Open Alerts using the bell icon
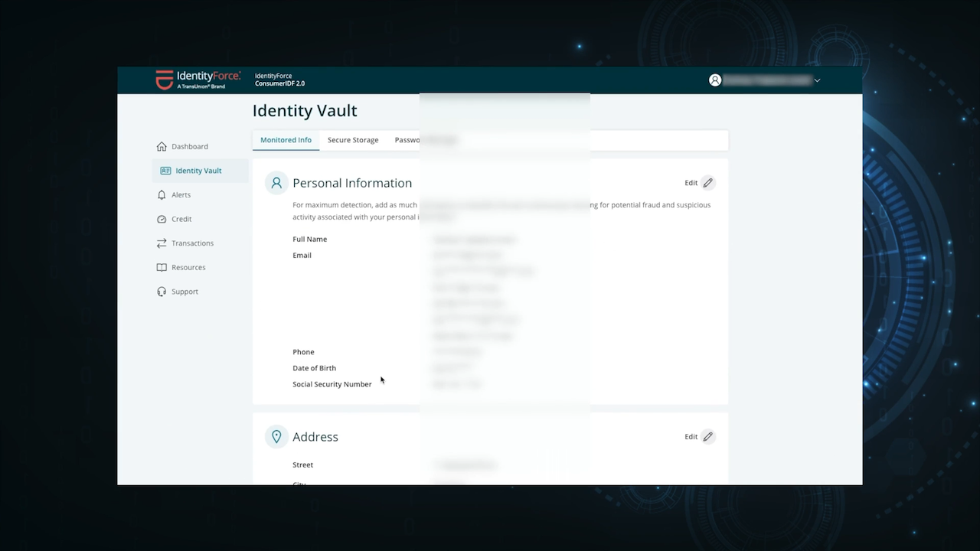 tap(162, 195)
